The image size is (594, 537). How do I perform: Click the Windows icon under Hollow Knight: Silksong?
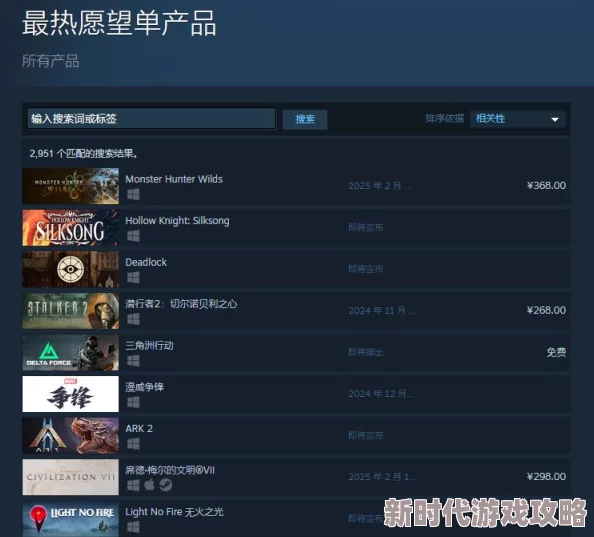(x=133, y=236)
